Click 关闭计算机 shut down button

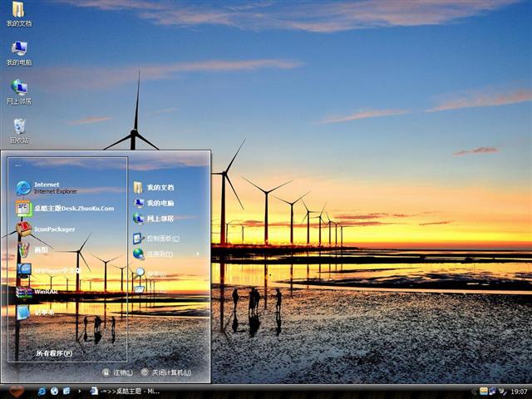pos(169,372)
